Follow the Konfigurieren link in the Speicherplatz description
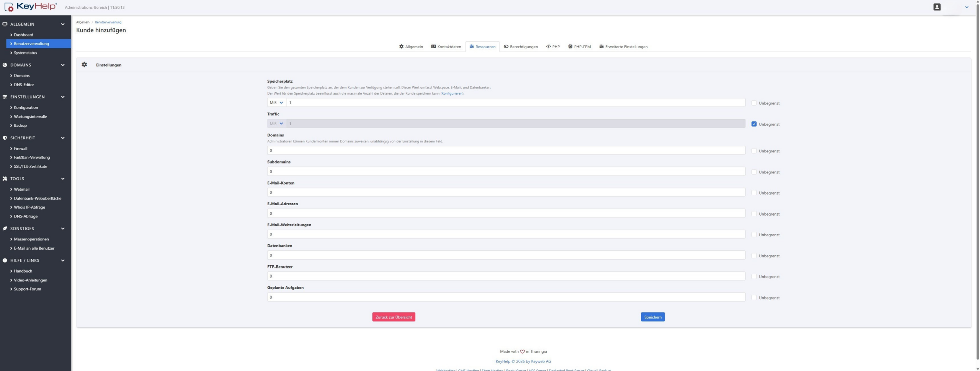Image resolution: width=980 pixels, height=371 pixels. click(452, 93)
